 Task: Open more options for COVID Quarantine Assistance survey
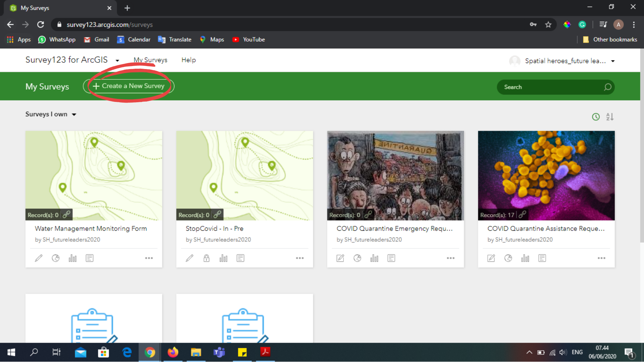pyautogui.click(x=602, y=258)
